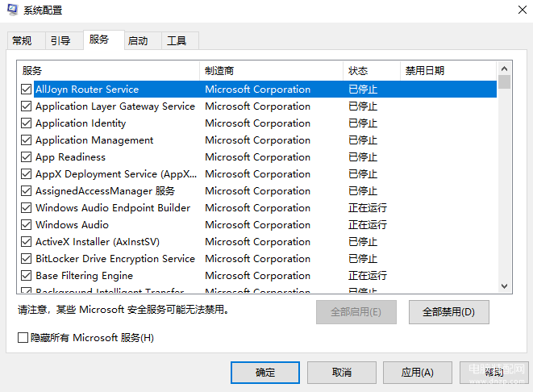The width and height of the screenshot is (533, 392).
Task: Select the 服务 tab
Action: pos(104,40)
